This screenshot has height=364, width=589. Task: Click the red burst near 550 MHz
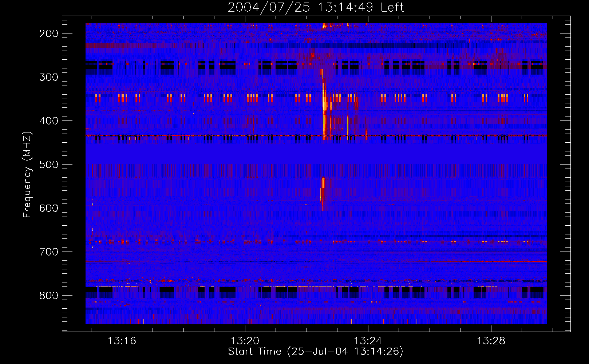point(323,193)
